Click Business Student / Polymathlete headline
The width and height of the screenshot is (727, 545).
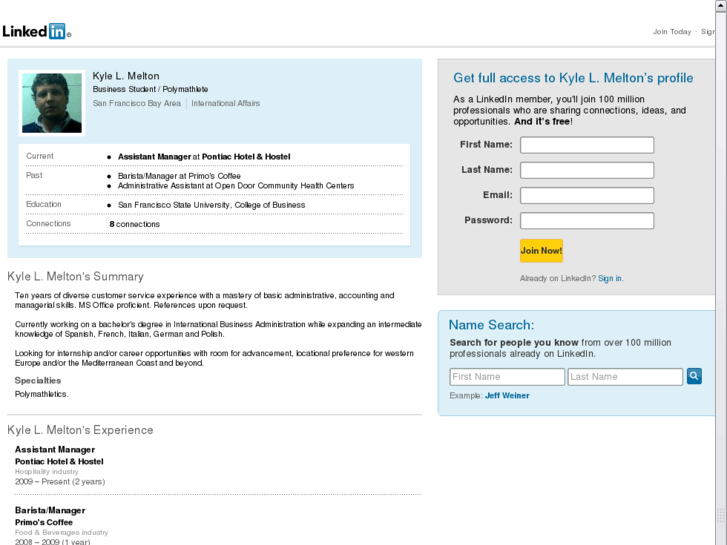[x=150, y=89]
